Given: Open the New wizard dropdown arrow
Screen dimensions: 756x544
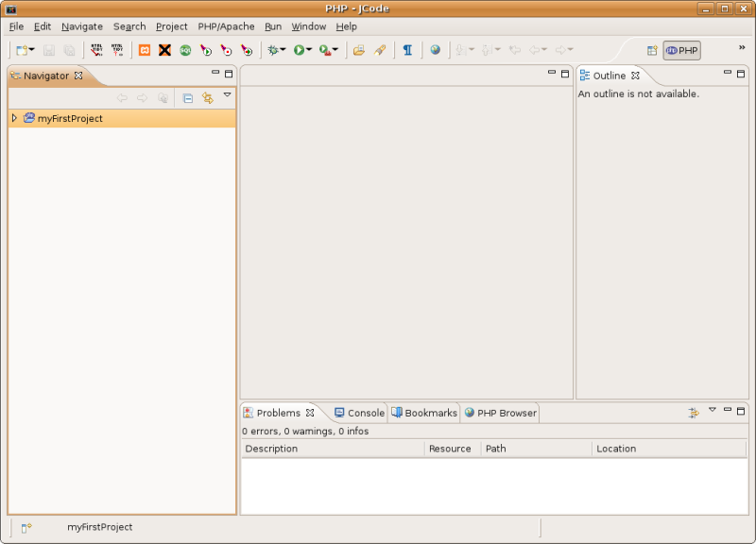Looking at the screenshot, I should pyautogui.click(x=32, y=50).
